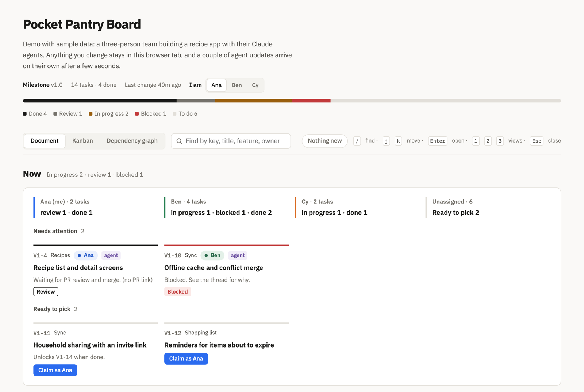This screenshot has height=392, width=584.
Task: Click the red Blocked status badge
Action: (x=177, y=292)
